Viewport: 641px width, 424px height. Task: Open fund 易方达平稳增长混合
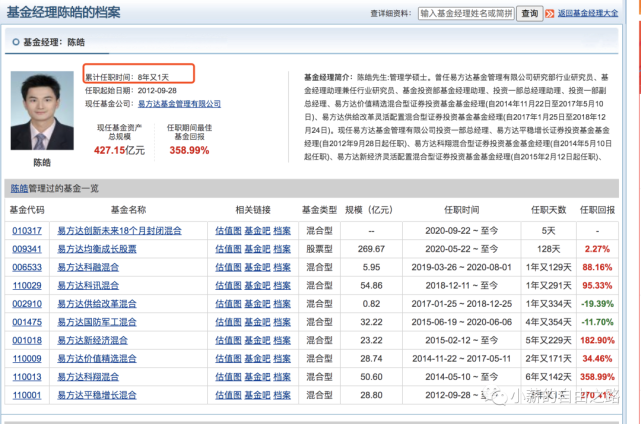point(97,395)
